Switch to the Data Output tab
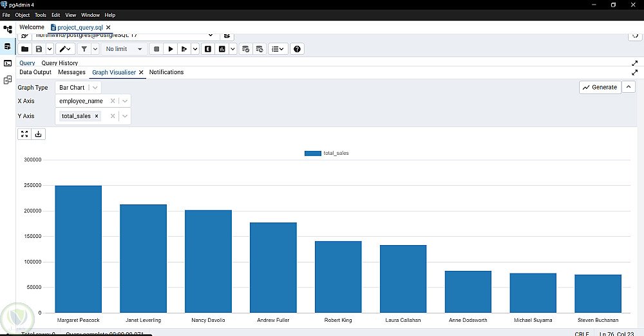Screen dimensions: 644x336 coord(35,72)
